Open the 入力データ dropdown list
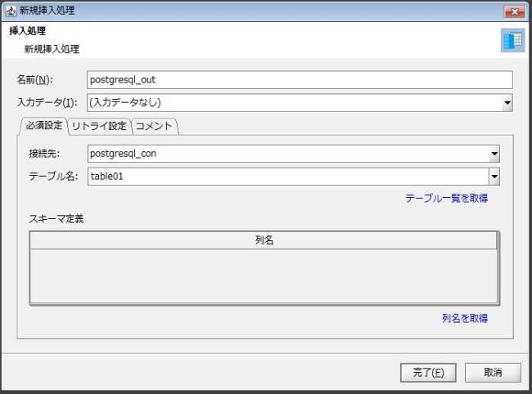 pos(507,103)
